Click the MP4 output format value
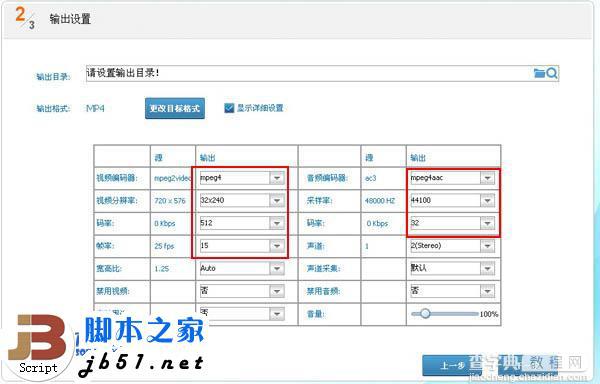 point(95,109)
